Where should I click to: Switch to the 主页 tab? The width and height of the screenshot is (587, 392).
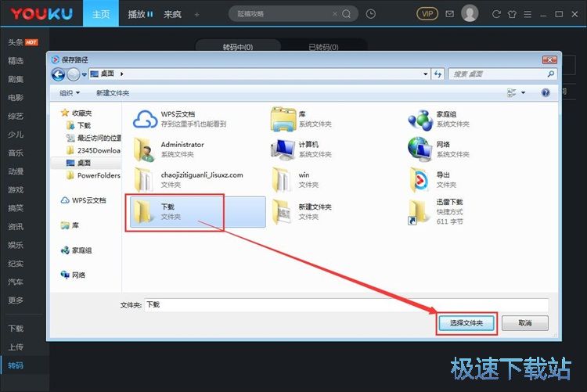tap(101, 14)
